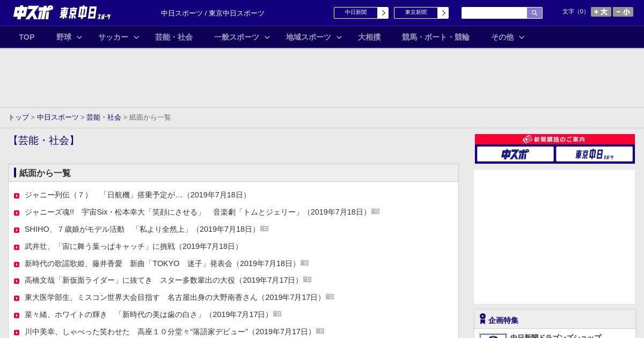Click 中スポ subscription button in sidebar

pyautogui.click(x=515, y=155)
